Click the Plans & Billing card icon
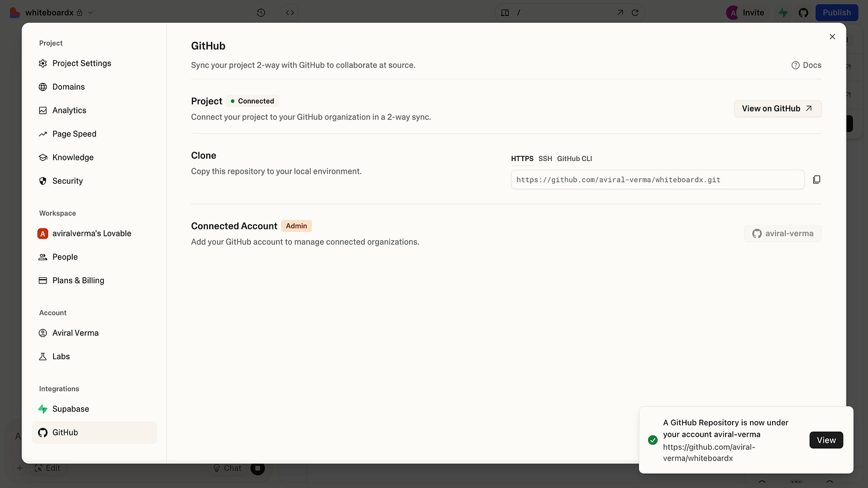The image size is (868, 488). pyautogui.click(x=43, y=280)
